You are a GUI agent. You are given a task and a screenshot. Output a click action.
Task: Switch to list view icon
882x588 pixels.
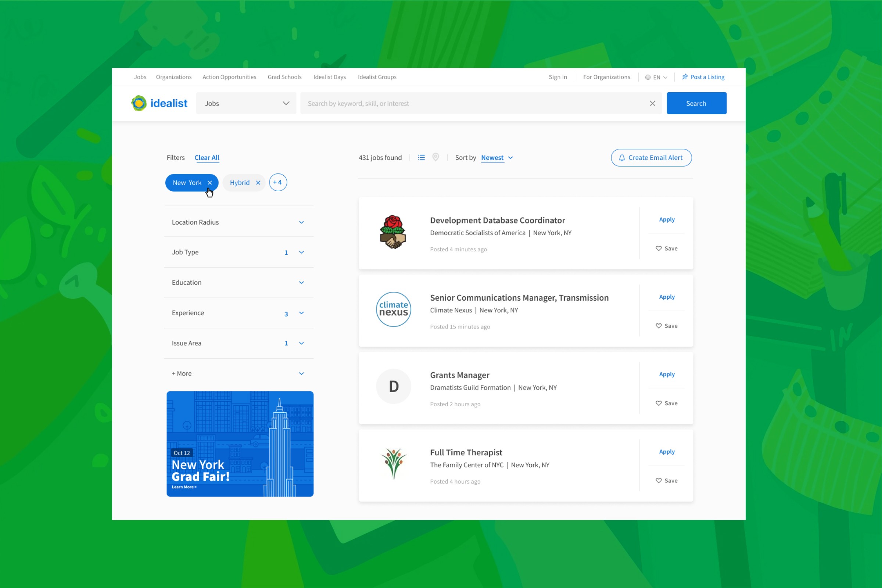coord(422,158)
